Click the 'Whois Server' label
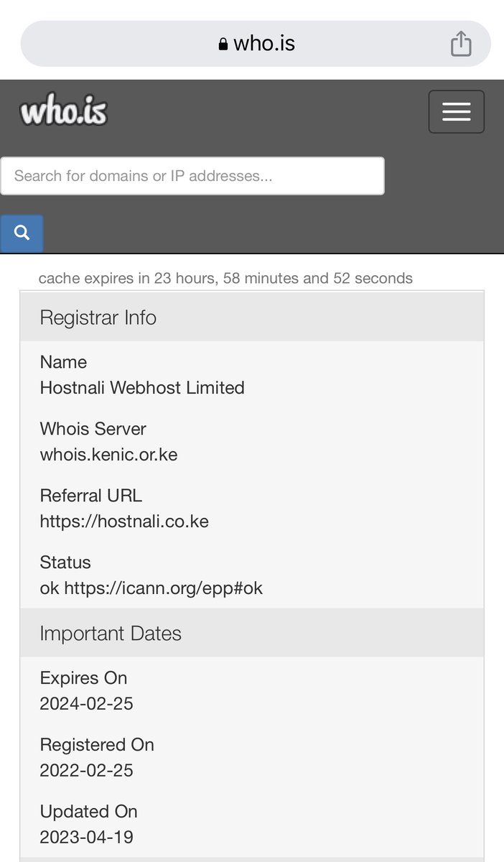 pos(93,429)
